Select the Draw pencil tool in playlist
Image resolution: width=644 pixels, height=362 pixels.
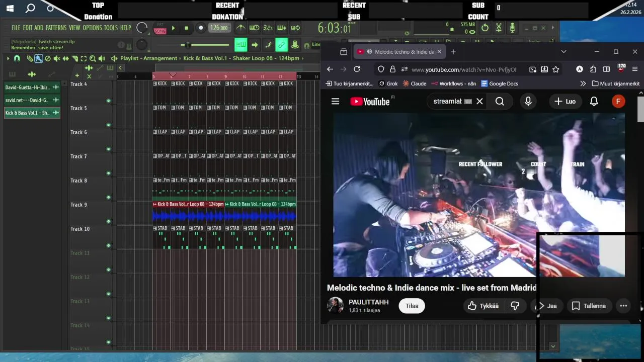[30, 58]
